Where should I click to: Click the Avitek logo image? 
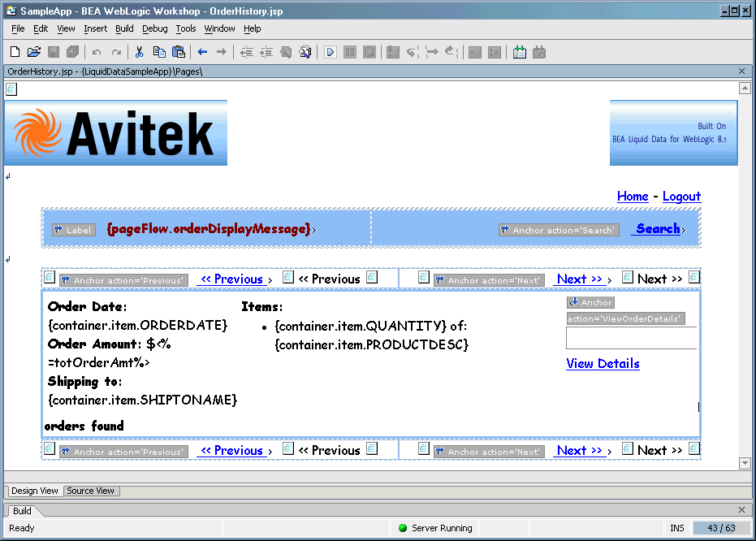pos(115,133)
